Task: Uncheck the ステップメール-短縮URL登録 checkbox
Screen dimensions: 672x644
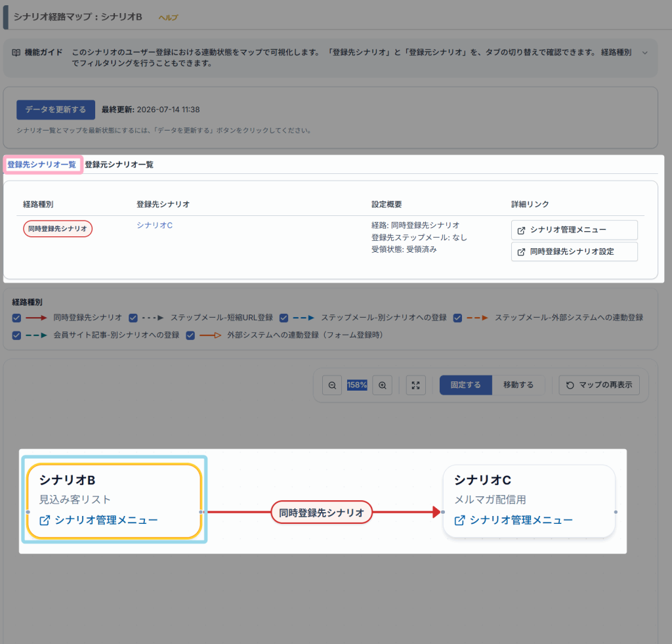Action: [133, 318]
